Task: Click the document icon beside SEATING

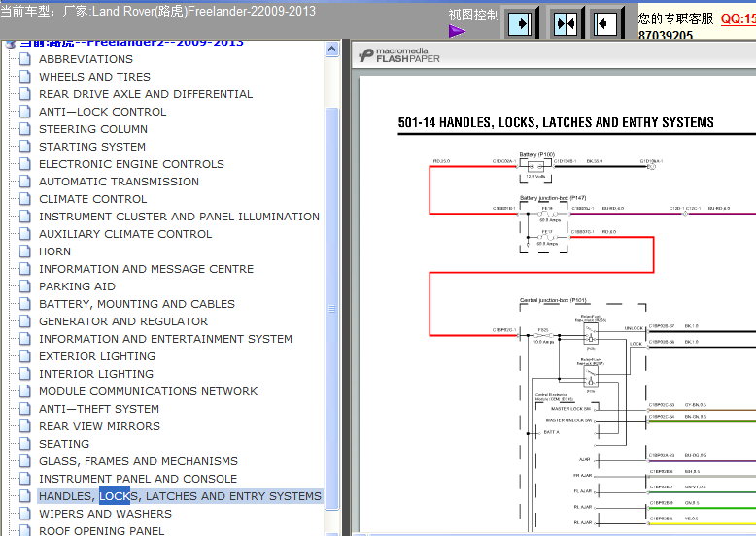Action: 25,444
